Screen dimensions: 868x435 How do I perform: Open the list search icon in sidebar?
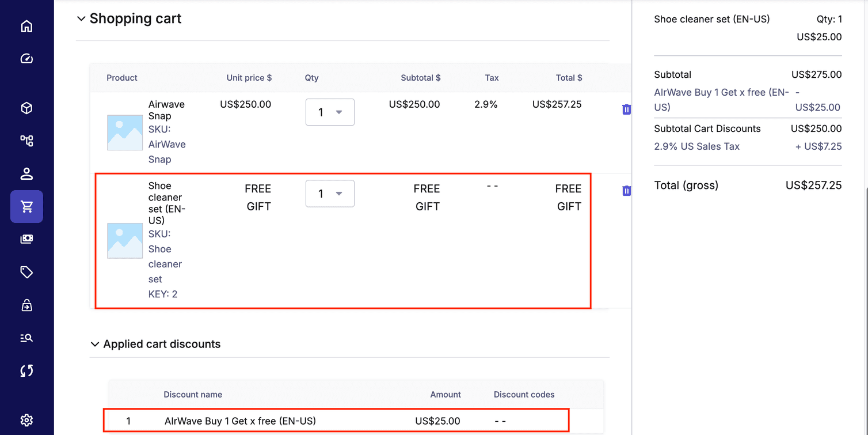pos(26,338)
